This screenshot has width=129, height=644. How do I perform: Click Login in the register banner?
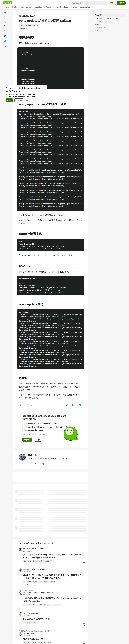(x=38, y=440)
